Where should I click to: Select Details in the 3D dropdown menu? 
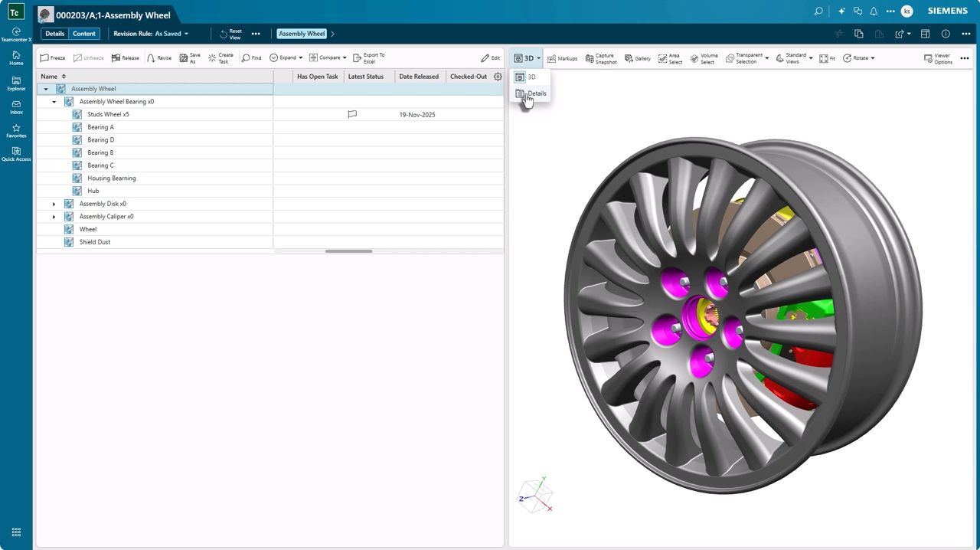(x=531, y=93)
